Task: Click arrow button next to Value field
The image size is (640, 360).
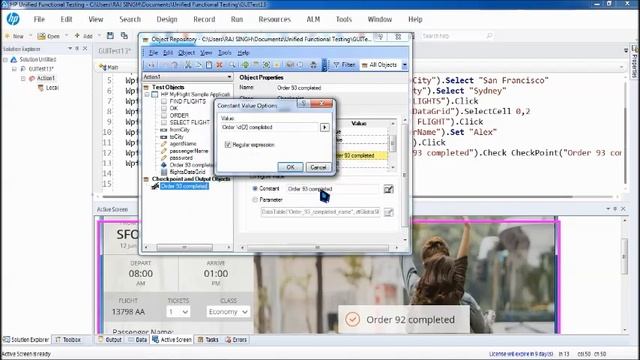Action: [x=324, y=127]
